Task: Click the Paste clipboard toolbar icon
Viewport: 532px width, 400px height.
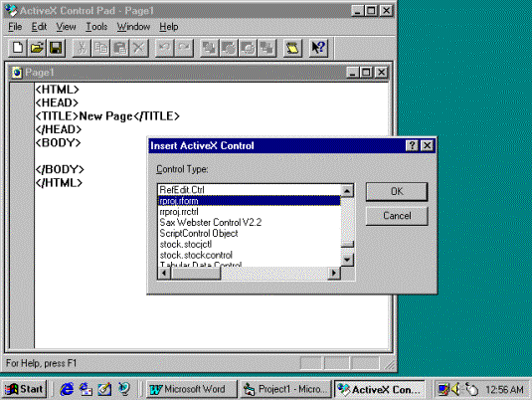Action: 119,48
